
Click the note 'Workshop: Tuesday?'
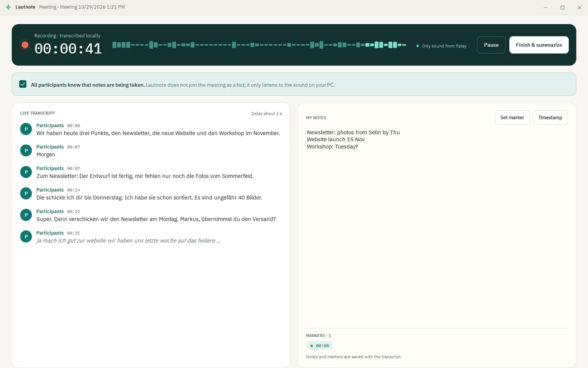[332, 146]
